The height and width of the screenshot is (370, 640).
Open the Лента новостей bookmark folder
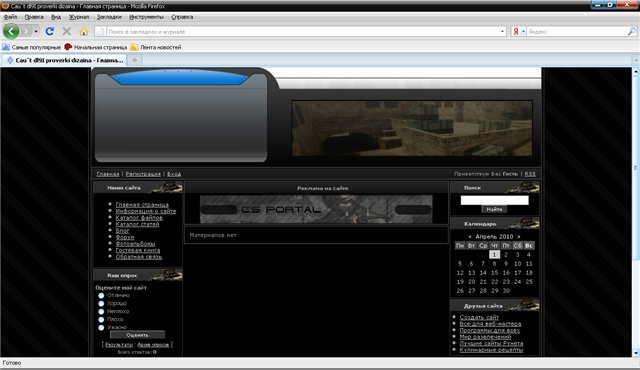156,47
